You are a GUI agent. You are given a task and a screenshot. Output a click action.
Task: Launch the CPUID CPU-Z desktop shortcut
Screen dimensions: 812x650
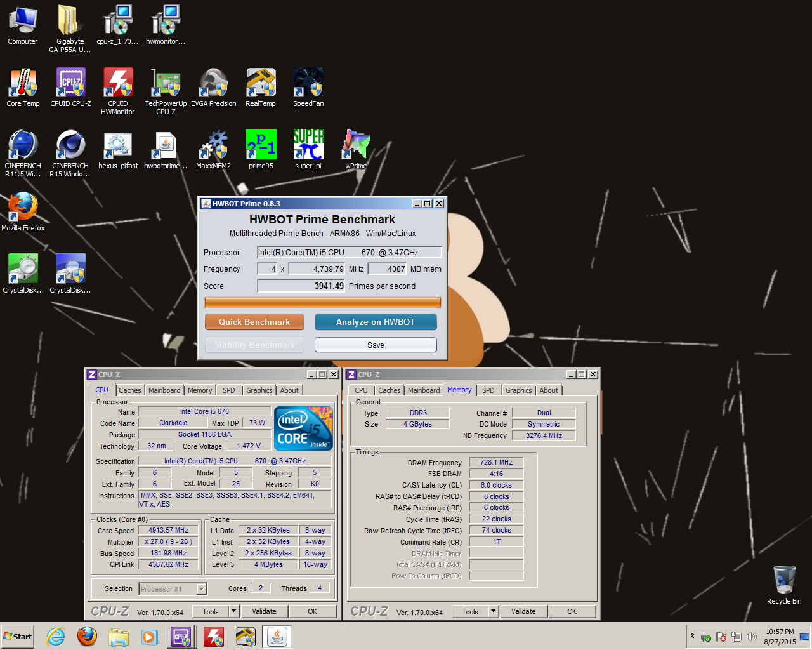[70, 88]
